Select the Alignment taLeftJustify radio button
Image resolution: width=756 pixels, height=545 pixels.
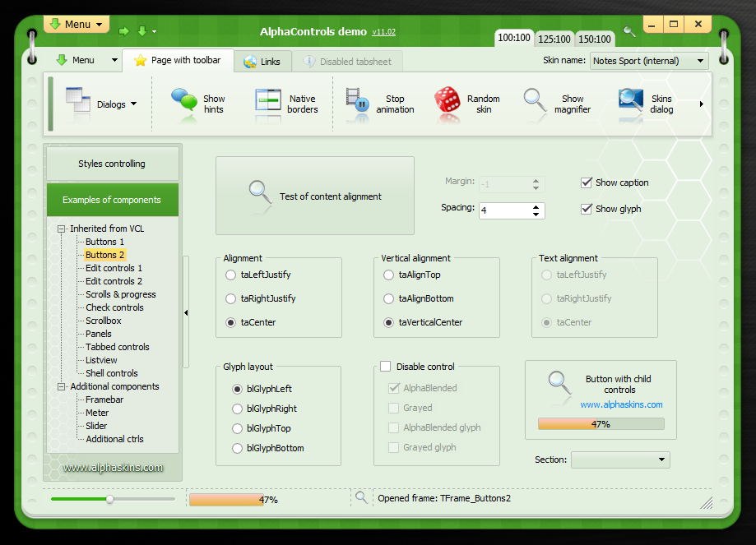[x=230, y=275]
